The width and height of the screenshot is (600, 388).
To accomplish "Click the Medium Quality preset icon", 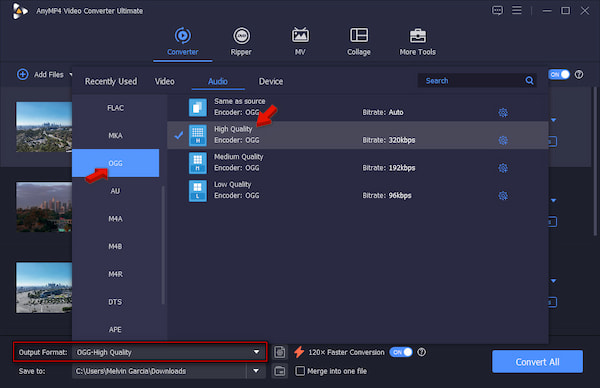I will 197,163.
